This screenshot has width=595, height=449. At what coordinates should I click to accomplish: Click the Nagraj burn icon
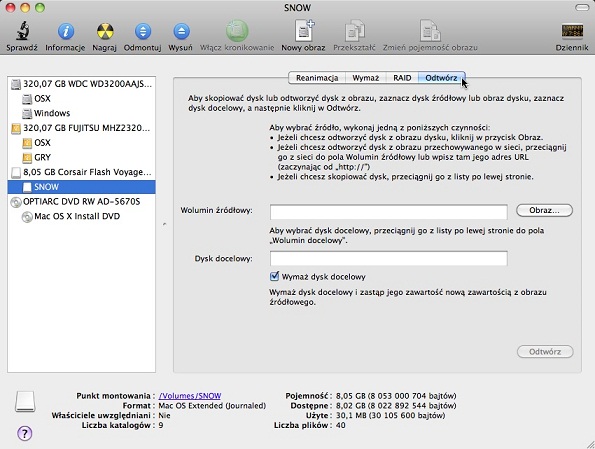coord(105,31)
